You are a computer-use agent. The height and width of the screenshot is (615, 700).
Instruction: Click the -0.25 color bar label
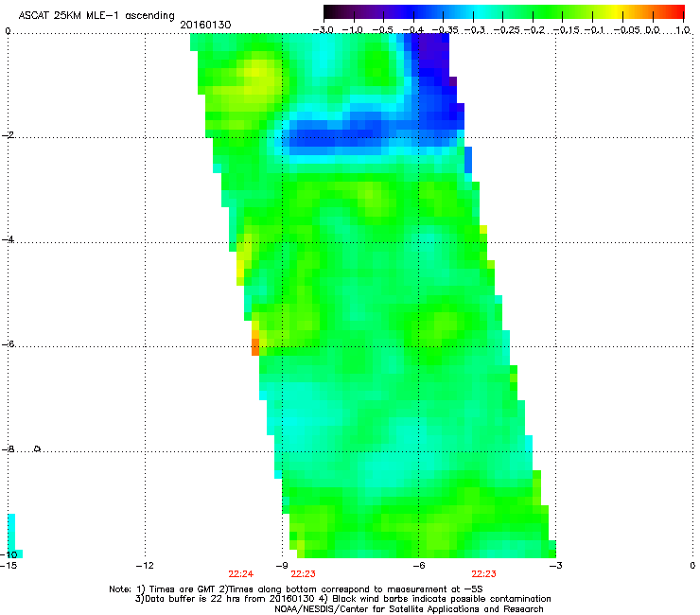tap(506, 30)
